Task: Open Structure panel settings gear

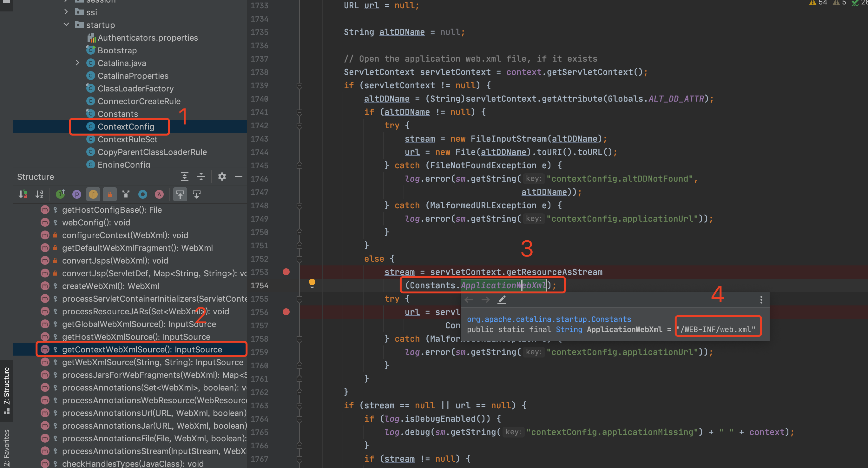Action: click(x=222, y=176)
